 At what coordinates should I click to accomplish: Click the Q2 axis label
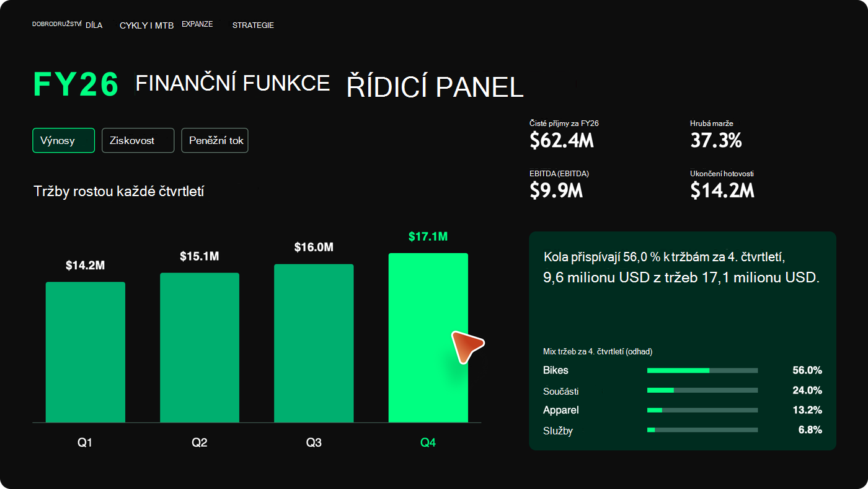tap(200, 443)
